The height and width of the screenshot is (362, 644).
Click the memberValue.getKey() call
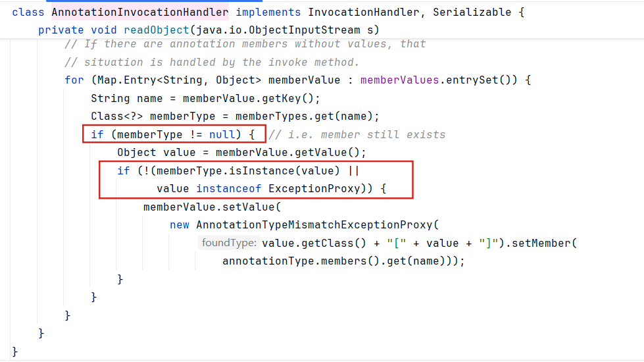[x=249, y=99]
